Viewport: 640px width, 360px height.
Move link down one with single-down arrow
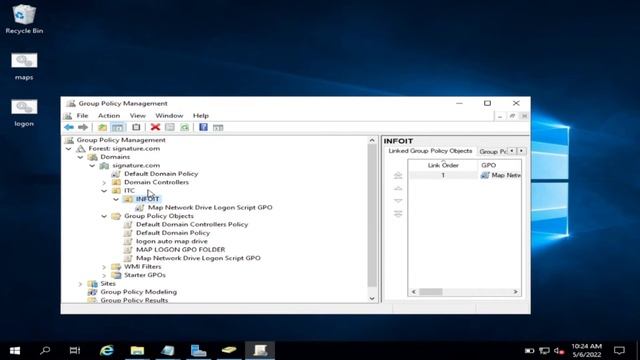click(x=398, y=201)
